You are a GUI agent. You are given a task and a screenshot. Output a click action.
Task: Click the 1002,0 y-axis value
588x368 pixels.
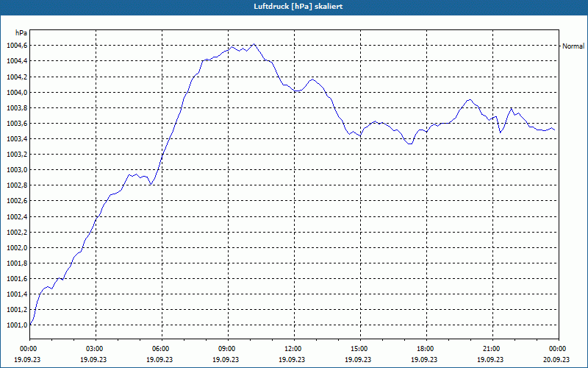16,248
